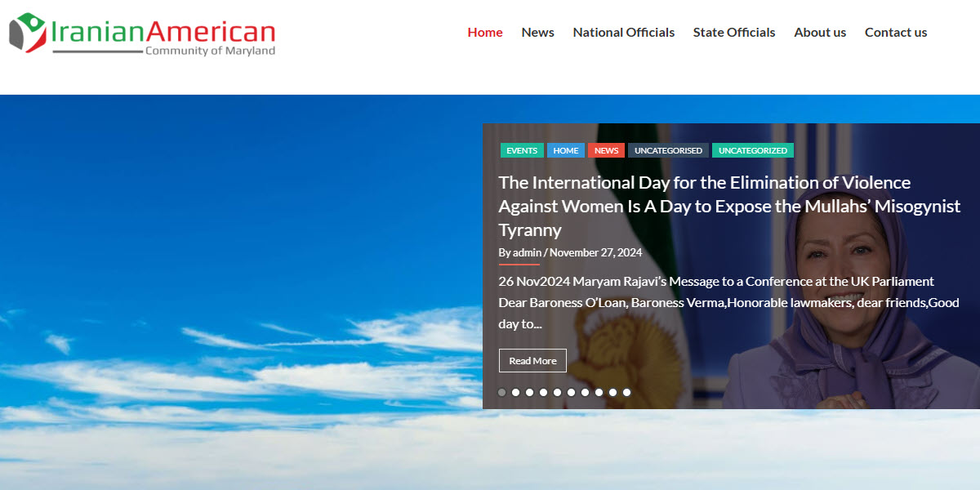Navigate to the National Officials page
The image size is (980, 490).
pyautogui.click(x=623, y=32)
